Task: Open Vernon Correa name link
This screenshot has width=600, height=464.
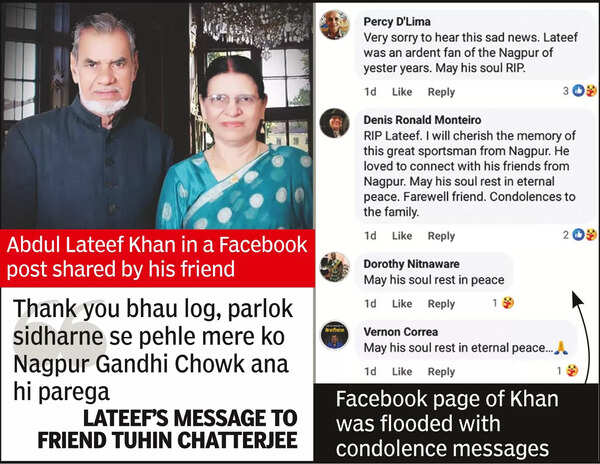Action: coord(401,332)
